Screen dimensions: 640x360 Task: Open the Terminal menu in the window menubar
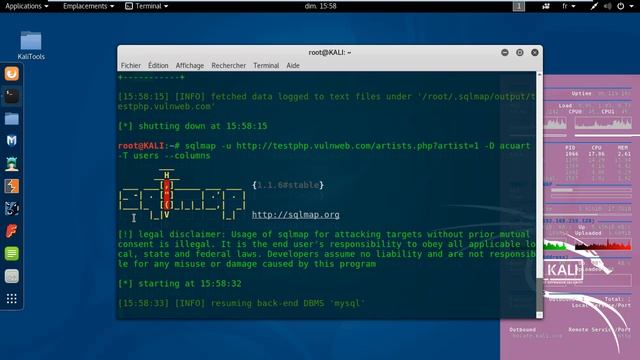pyautogui.click(x=266, y=65)
